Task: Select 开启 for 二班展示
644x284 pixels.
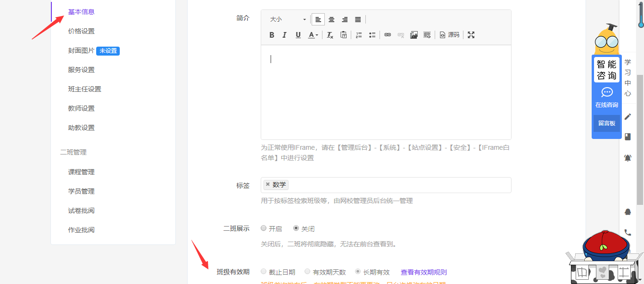Action: [x=264, y=228]
